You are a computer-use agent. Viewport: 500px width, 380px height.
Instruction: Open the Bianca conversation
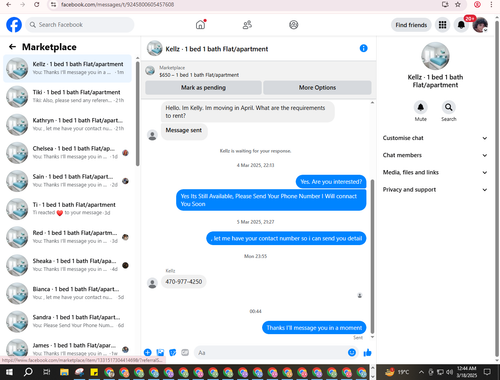(68, 293)
